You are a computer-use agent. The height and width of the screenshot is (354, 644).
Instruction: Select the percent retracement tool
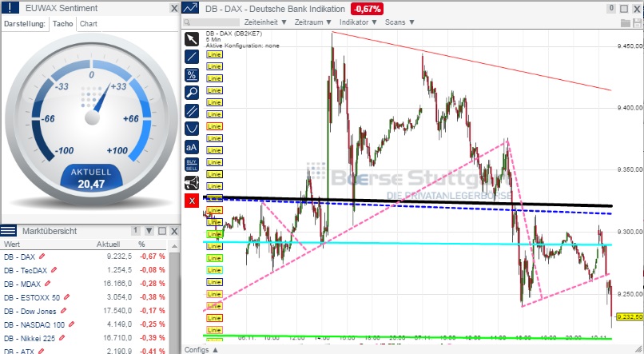pos(192,75)
